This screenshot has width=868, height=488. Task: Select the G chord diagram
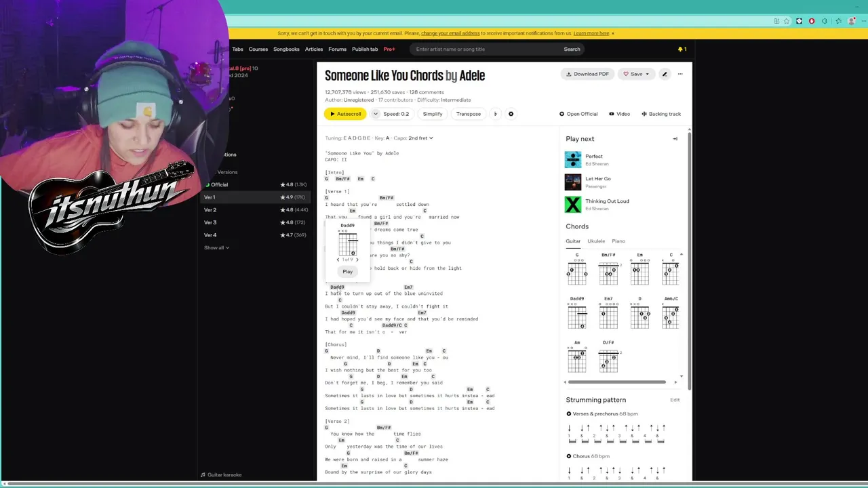click(x=577, y=269)
